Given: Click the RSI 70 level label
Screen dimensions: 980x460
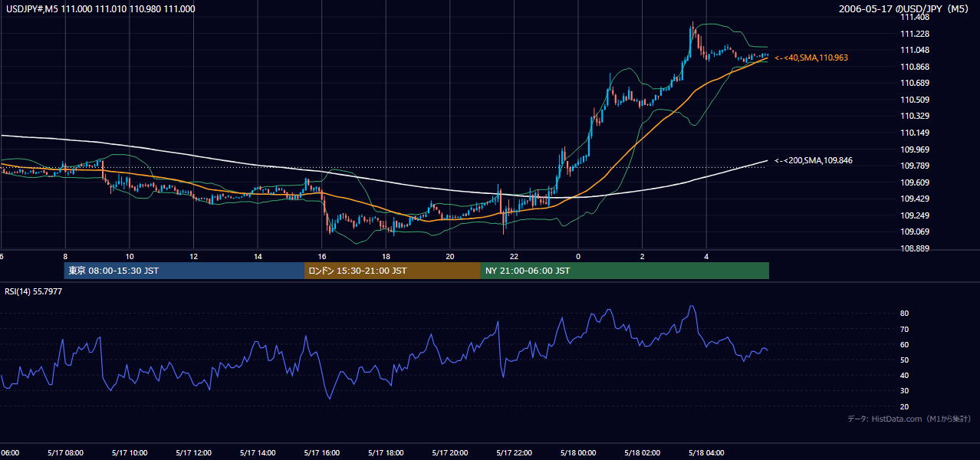Looking at the screenshot, I should (904, 329).
